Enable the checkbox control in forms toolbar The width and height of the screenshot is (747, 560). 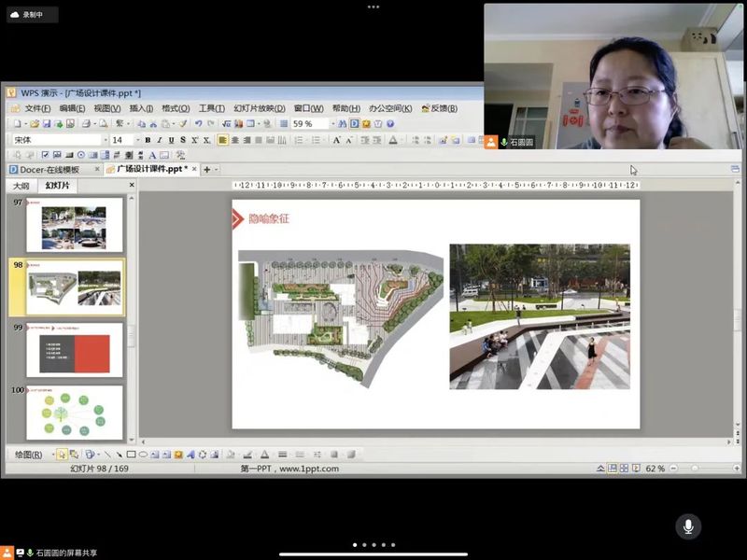[x=44, y=155]
